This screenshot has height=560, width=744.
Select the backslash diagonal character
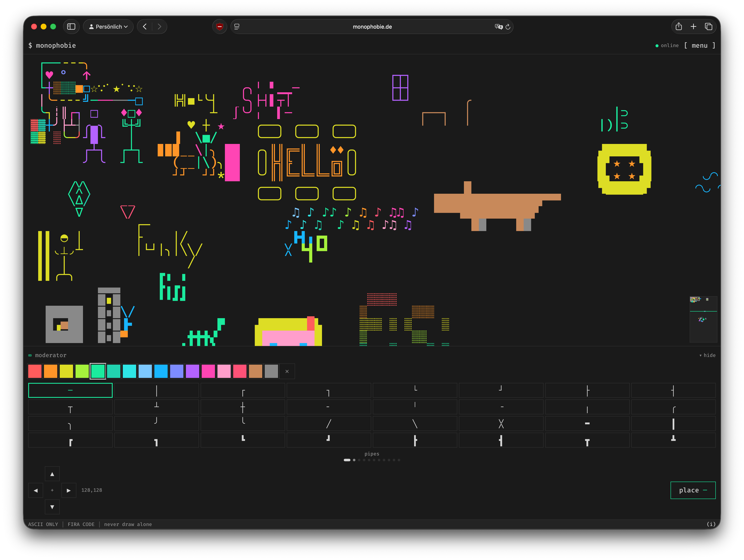[415, 424]
